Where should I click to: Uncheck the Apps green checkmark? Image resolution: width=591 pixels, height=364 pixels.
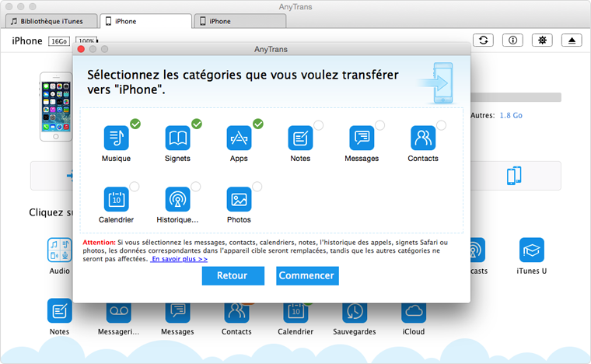[258, 124]
